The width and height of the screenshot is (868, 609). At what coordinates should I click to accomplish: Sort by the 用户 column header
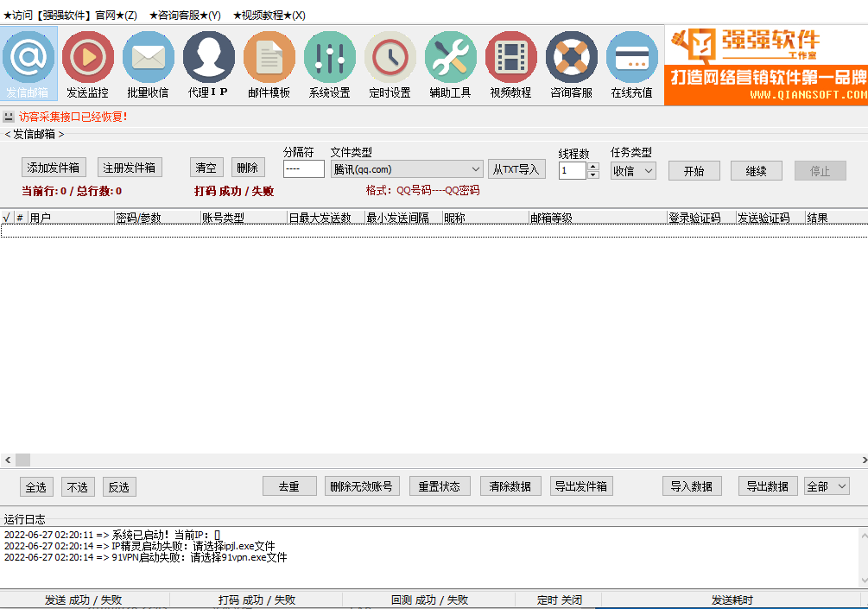(71, 218)
